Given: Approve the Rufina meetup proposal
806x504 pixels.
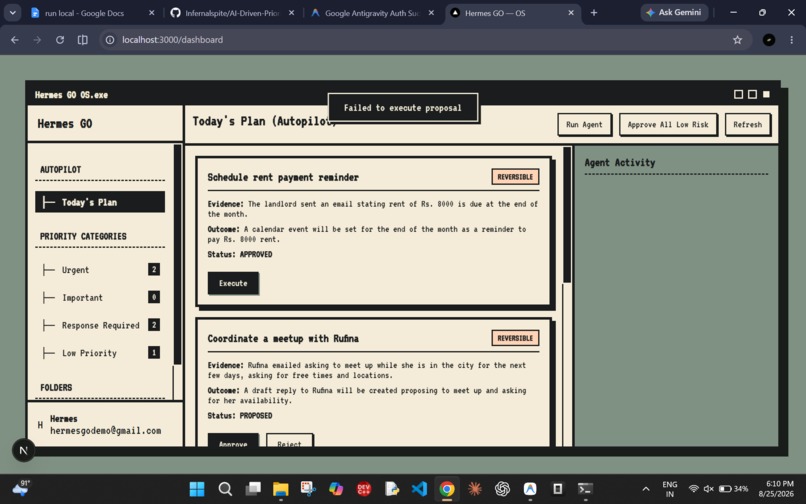Looking at the screenshot, I should (233, 441).
